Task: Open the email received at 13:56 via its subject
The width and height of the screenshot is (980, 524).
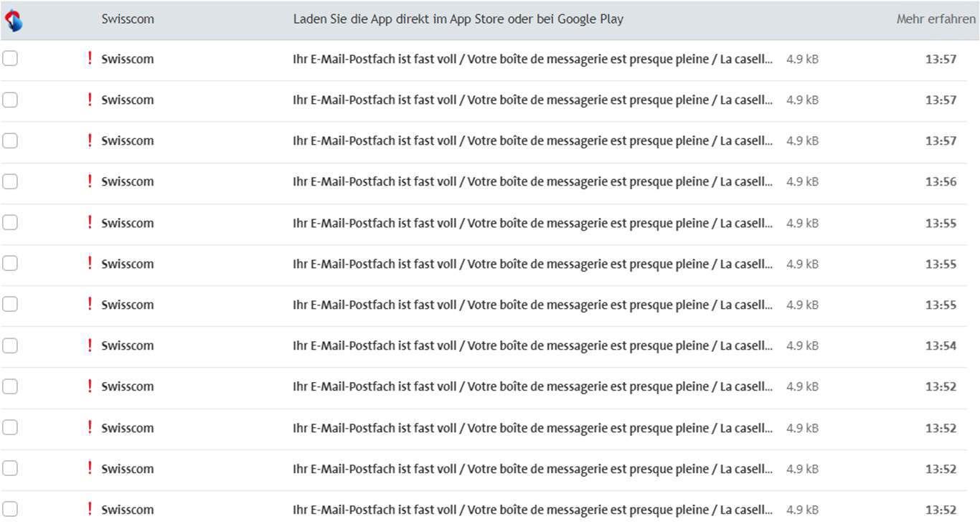Action: click(532, 182)
